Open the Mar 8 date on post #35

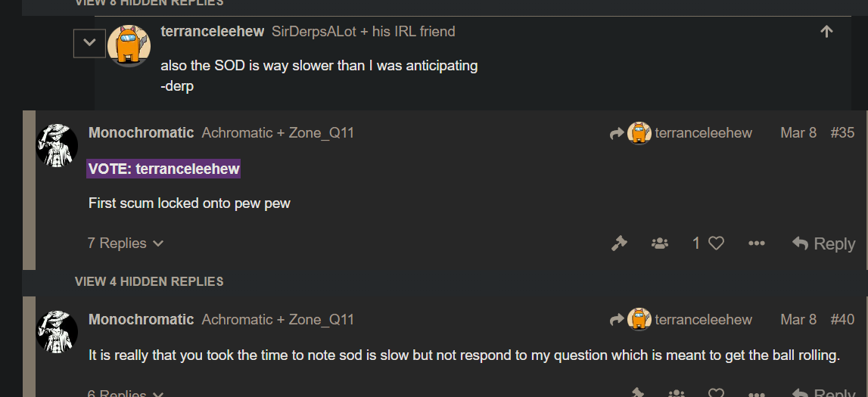pyautogui.click(x=798, y=132)
